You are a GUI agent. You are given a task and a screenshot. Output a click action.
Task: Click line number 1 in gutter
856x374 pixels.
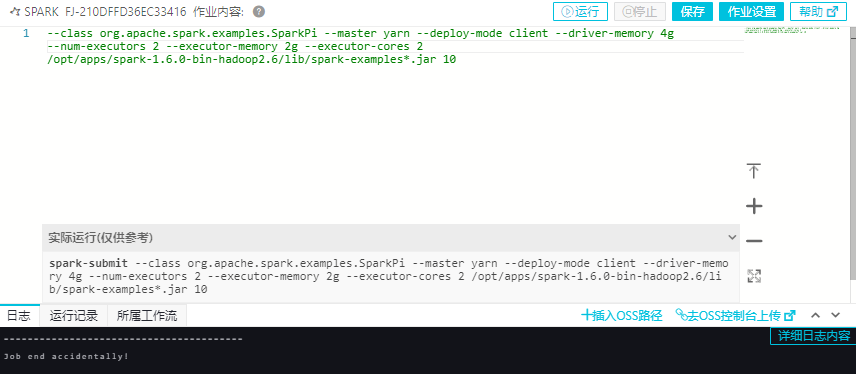pos(26,34)
